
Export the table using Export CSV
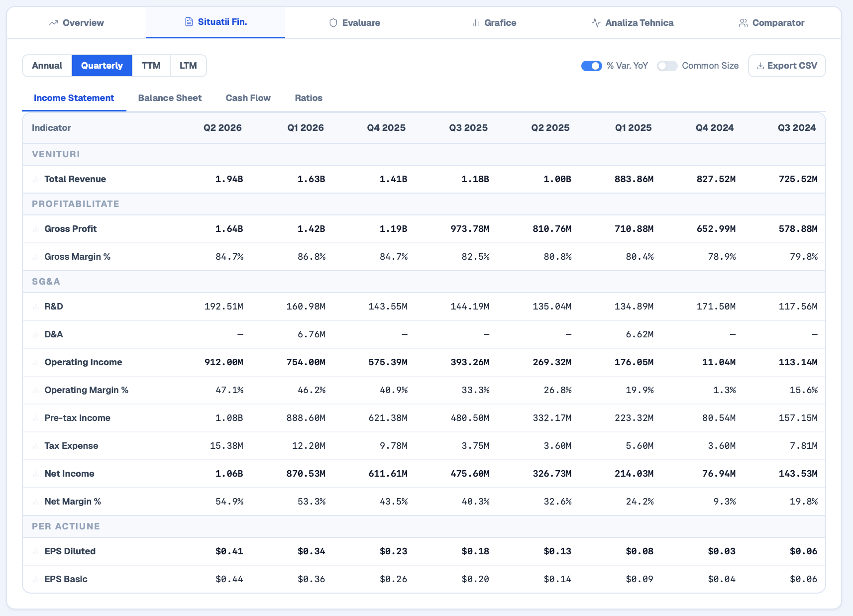pos(787,66)
